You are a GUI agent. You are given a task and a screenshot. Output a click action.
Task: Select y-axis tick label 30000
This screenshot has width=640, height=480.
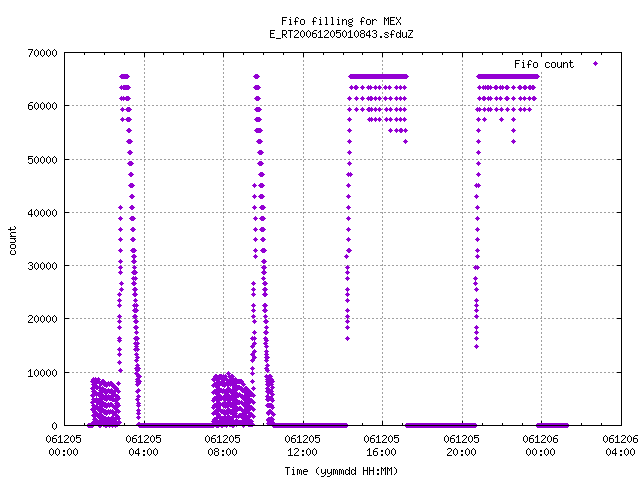tap(42, 266)
